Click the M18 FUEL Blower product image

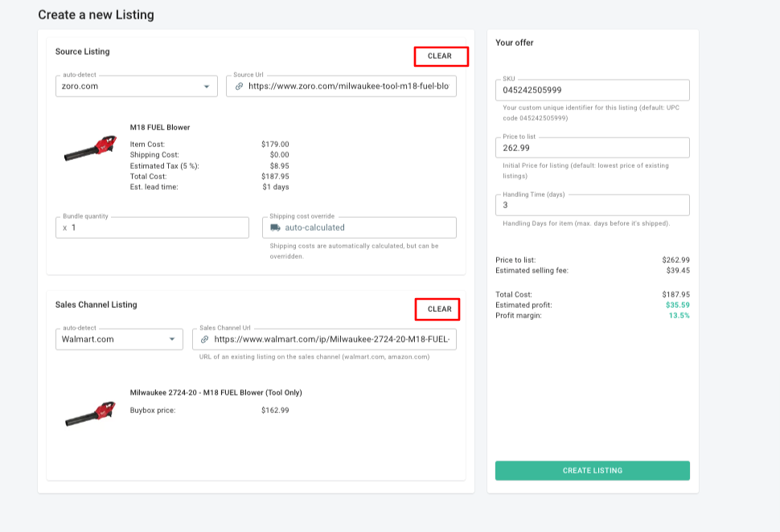[90, 149]
